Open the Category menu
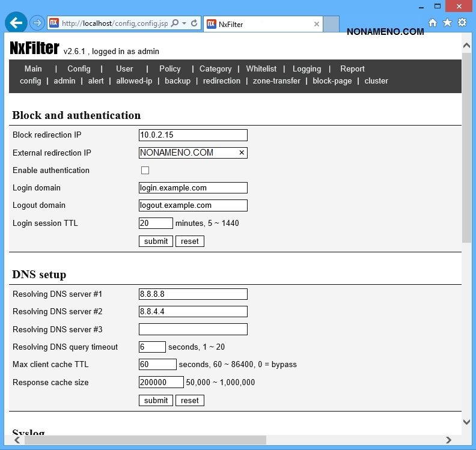 point(216,69)
